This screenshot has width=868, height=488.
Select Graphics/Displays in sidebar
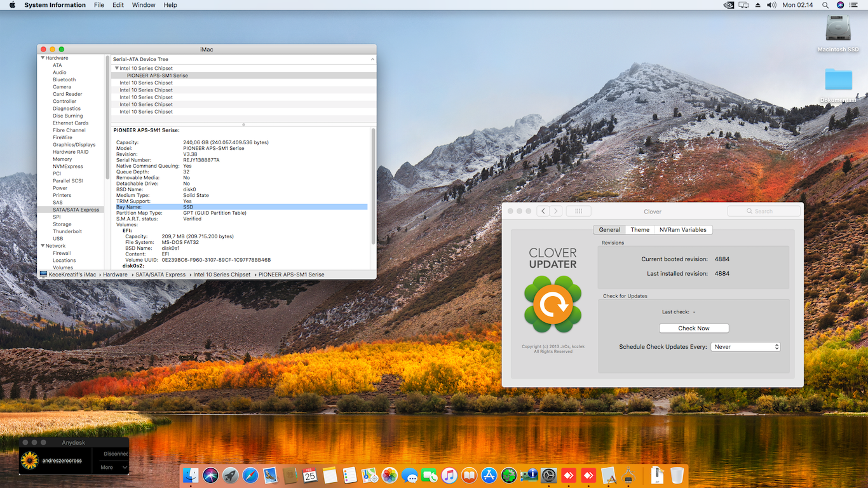[x=74, y=145]
